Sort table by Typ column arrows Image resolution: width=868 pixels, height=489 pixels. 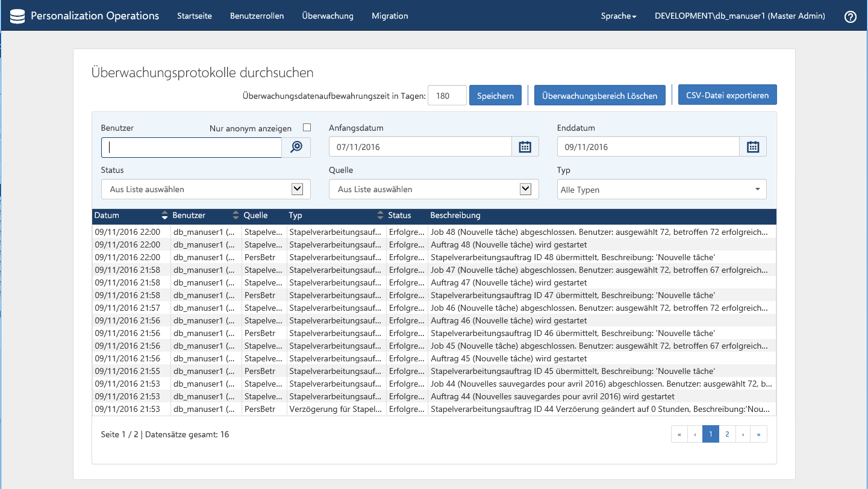click(380, 216)
